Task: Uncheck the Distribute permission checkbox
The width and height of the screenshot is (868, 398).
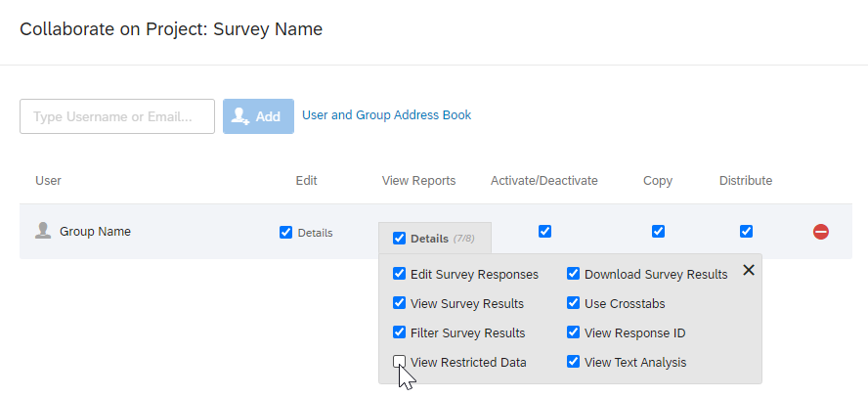Action: (746, 231)
